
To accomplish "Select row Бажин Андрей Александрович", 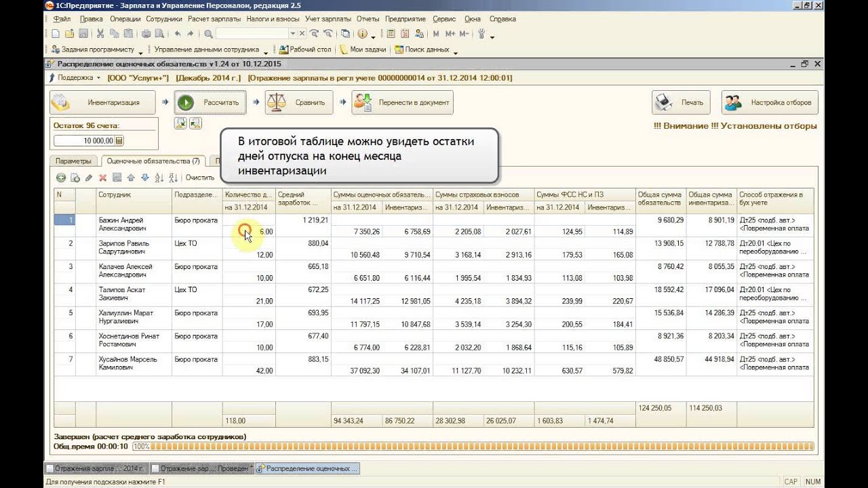I will tap(434, 225).
